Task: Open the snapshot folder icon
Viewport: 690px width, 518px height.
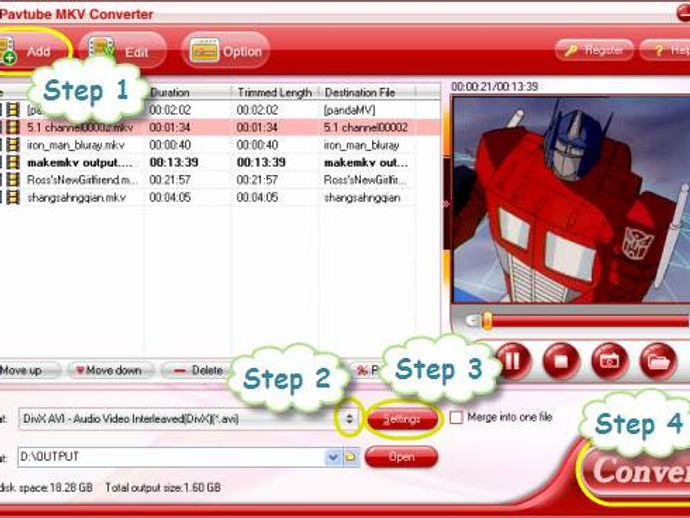Action: click(658, 361)
